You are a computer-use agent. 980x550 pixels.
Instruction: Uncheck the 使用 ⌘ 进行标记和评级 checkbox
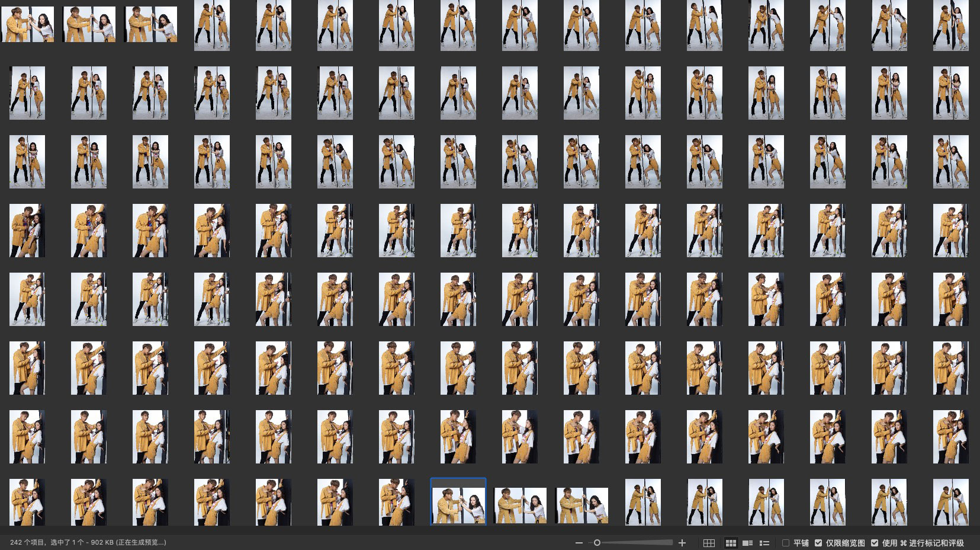(875, 543)
